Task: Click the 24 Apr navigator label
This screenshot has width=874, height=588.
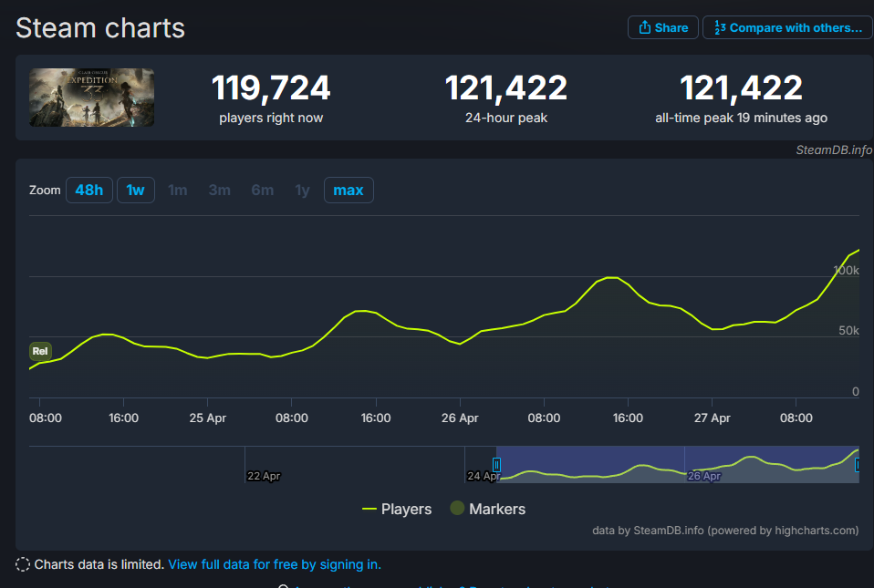Action: coord(483,476)
